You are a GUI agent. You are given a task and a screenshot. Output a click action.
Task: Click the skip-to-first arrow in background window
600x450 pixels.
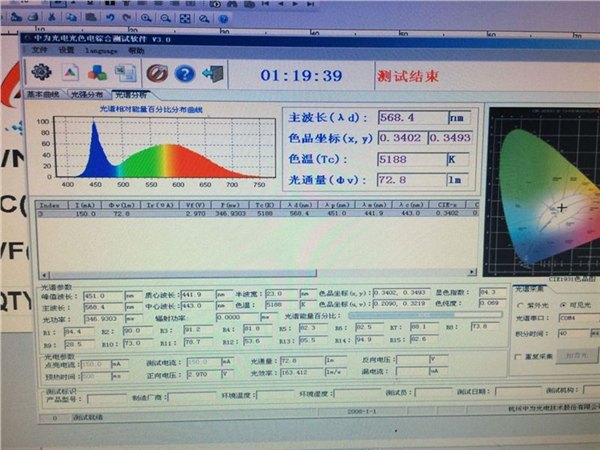point(265,4)
